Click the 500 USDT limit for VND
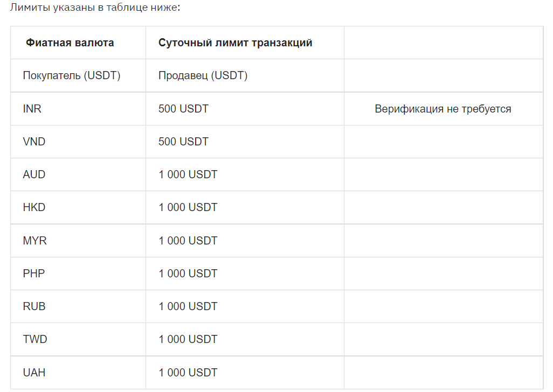 (x=183, y=142)
